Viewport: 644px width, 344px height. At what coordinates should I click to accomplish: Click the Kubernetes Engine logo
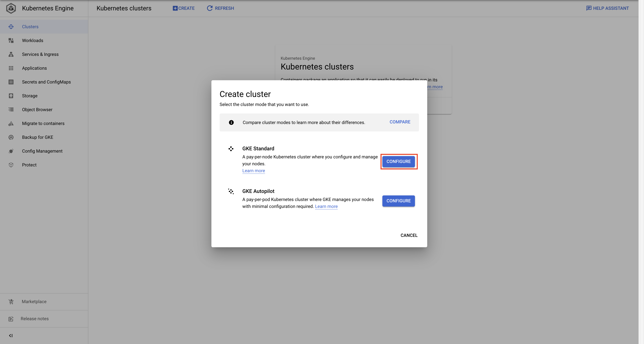point(11,8)
